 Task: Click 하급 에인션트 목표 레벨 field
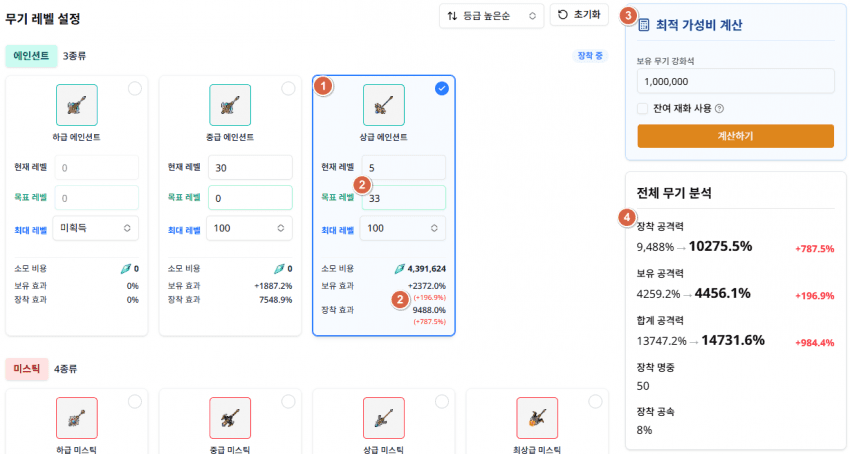[x=96, y=198]
